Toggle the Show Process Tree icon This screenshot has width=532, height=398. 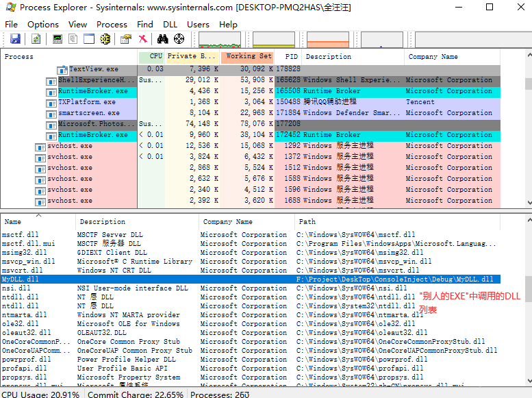point(73,39)
